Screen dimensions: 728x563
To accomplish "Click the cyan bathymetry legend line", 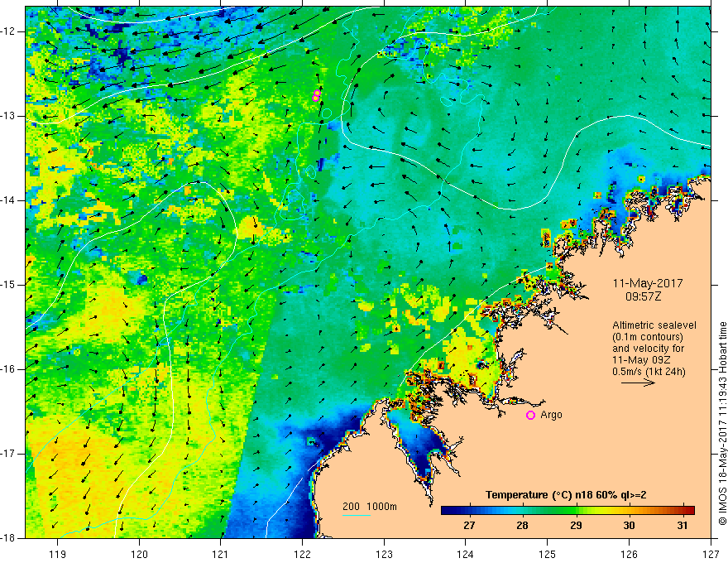I will coord(356,515).
